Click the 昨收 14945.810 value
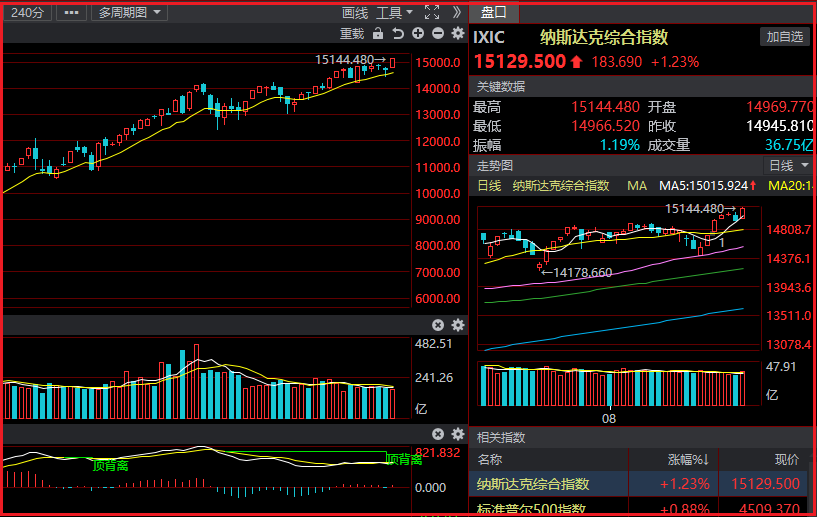This screenshot has width=817, height=517. pos(779,126)
